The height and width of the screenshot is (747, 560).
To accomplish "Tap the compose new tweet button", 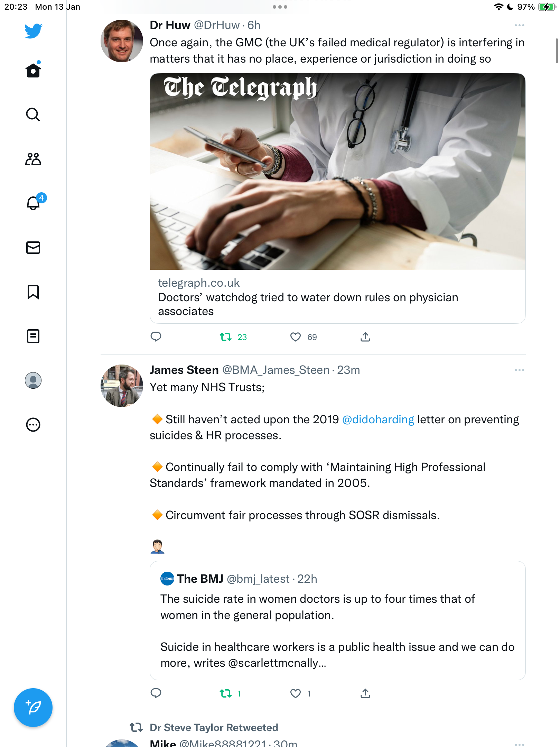I will pyautogui.click(x=33, y=708).
